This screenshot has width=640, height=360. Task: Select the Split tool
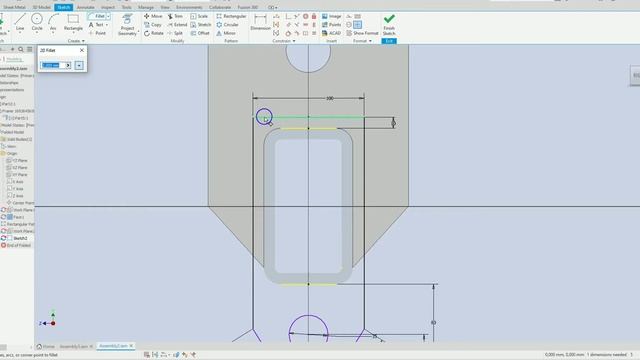point(175,33)
